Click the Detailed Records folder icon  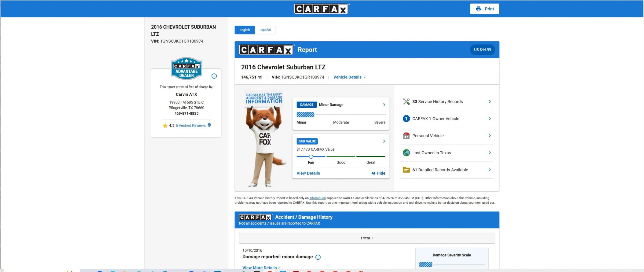click(406, 170)
